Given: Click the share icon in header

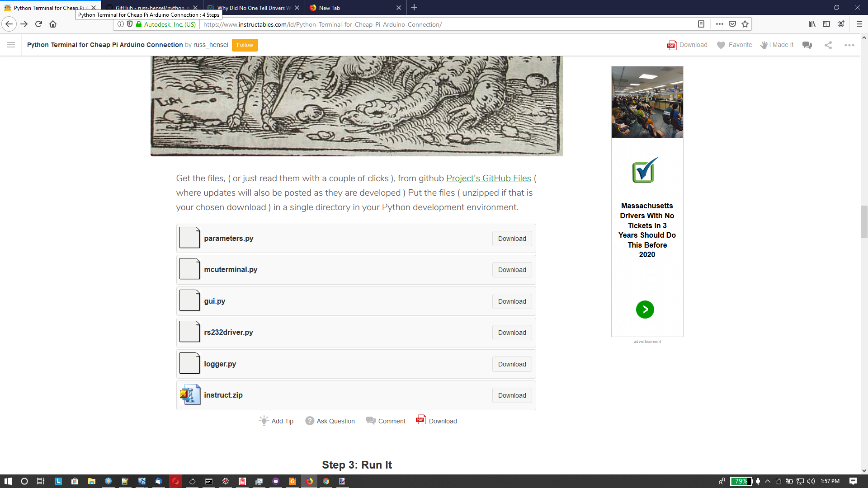Looking at the screenshot, I should point(828,45).
